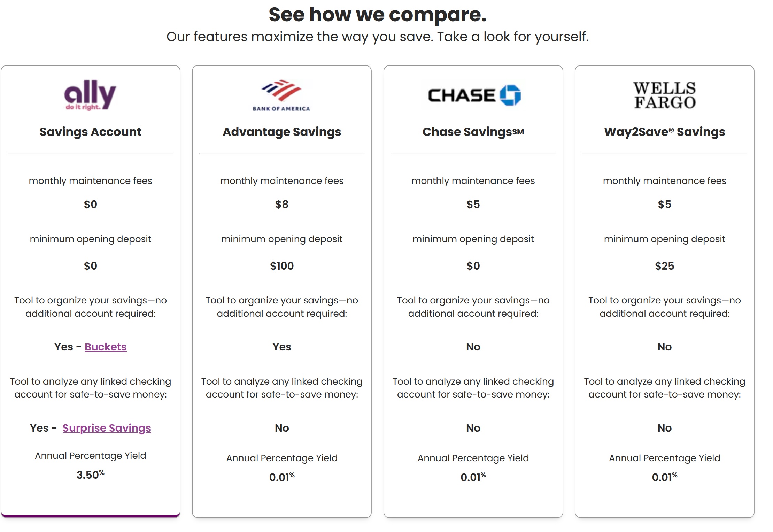Viewport: 773px width, 532px height.
Task: Click Ally's 3.50% Annual Percentage Yield
Action: coord(90,475)
